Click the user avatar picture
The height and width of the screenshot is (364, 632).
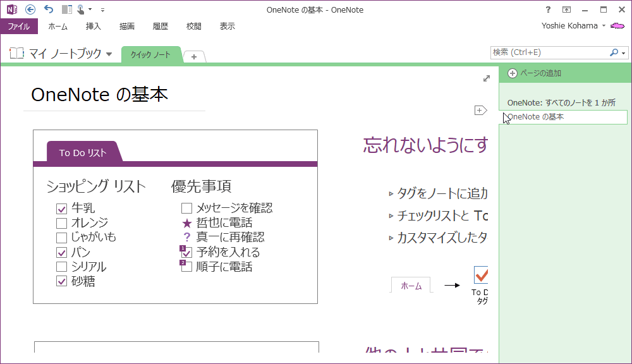(x=617, y=26)
